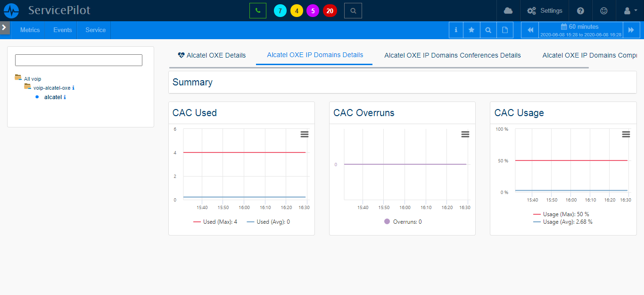Open the user account dropdown
The width and height of the screenshot is (644, 295).
coord(630,10)
